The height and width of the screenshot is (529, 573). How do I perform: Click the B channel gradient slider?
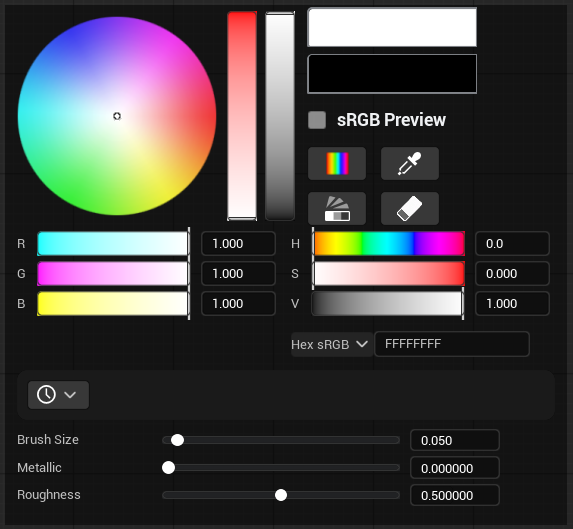click(113, 303)
